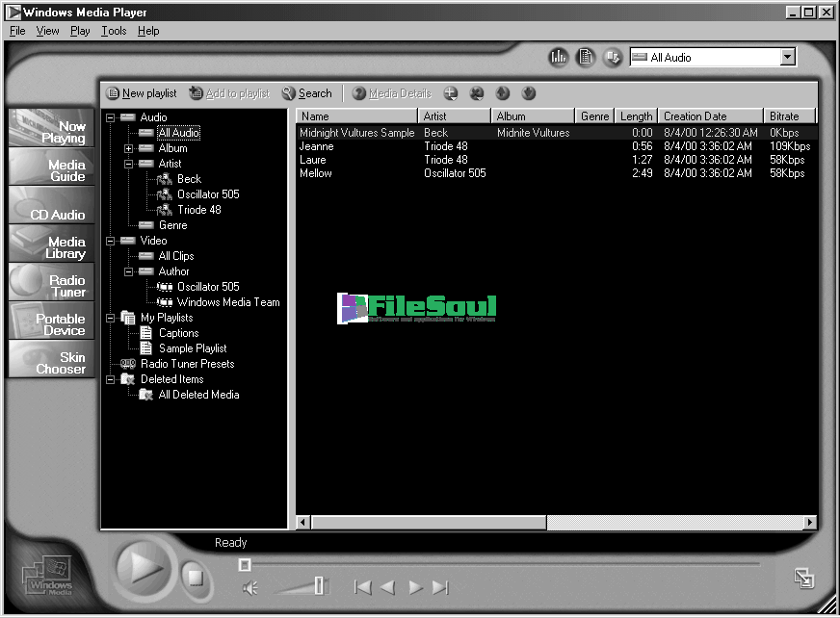Expand the Album tree node

click(129, 148)
